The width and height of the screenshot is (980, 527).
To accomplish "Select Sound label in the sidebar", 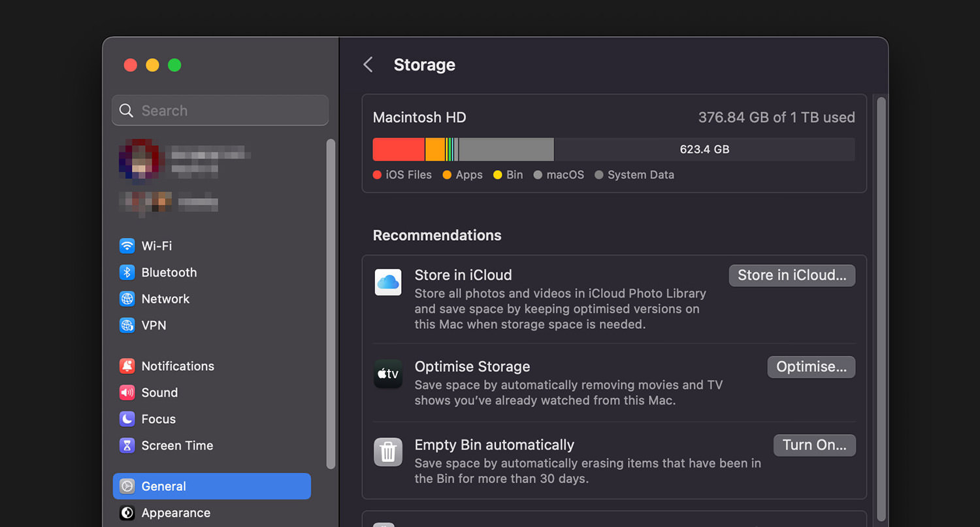I will tap(159, 392).
